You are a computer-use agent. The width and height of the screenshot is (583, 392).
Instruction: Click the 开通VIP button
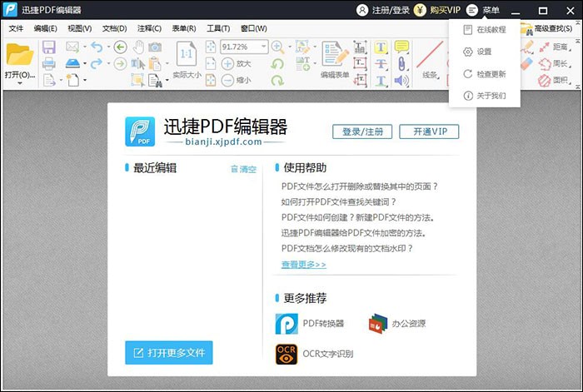[x=429, y=131]
